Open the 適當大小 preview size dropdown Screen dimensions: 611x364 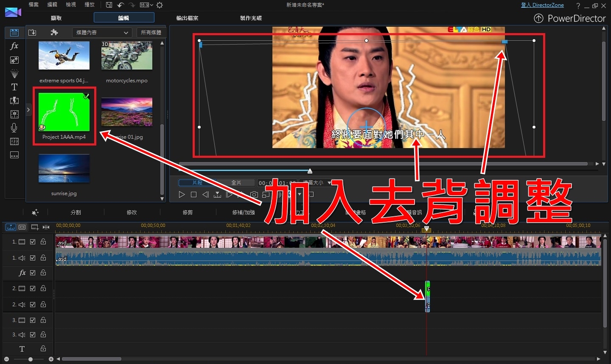click(x=317, y=183)
